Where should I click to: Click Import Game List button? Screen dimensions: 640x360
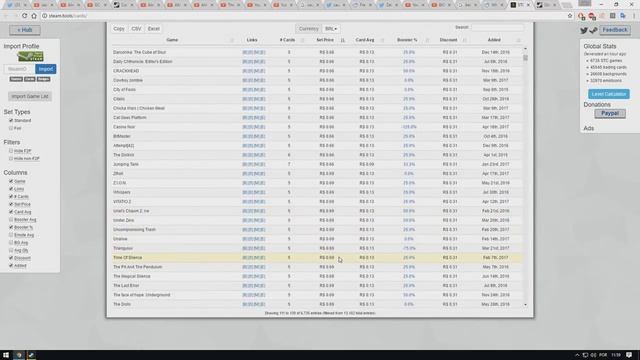(30, 96)
